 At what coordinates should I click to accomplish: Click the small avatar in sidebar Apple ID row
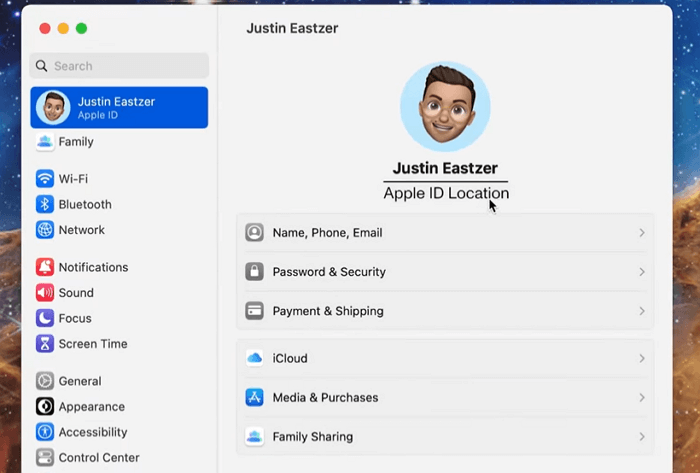click(x=53, y=107)
